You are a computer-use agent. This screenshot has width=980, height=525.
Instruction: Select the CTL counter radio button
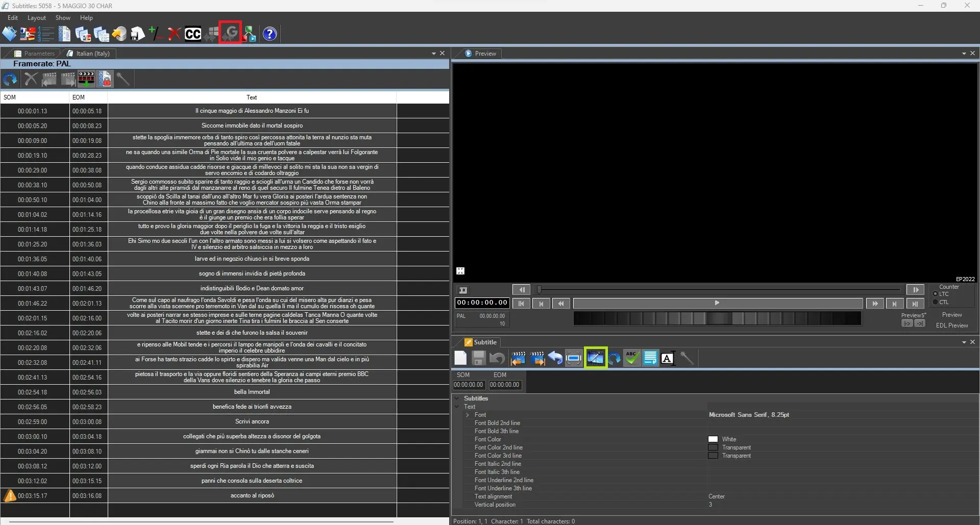935,302
